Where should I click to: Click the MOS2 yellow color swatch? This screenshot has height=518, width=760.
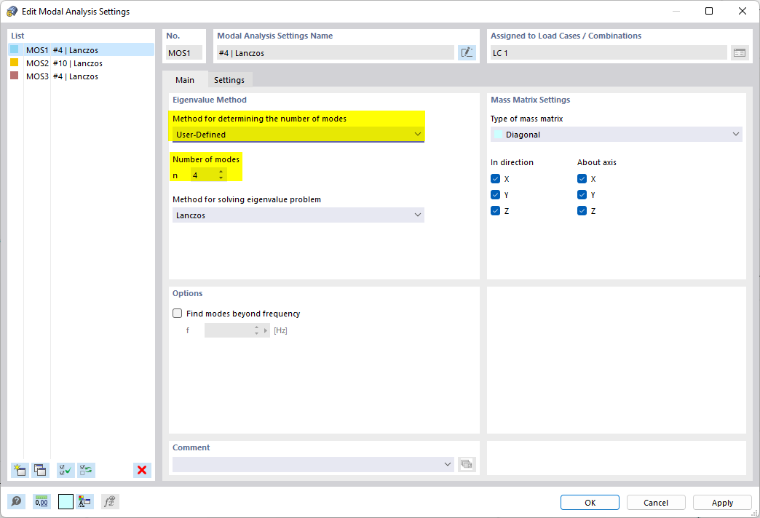[x=14, y=63]
